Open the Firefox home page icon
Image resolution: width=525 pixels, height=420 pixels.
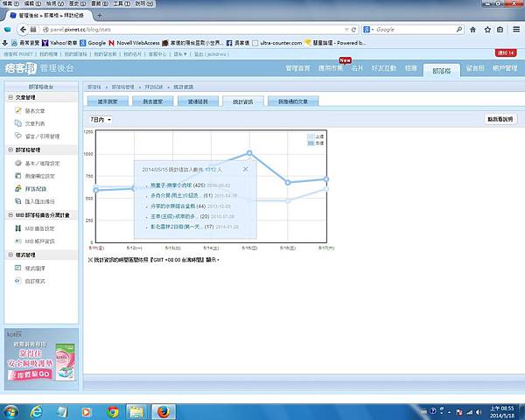(x=472, y=30)
